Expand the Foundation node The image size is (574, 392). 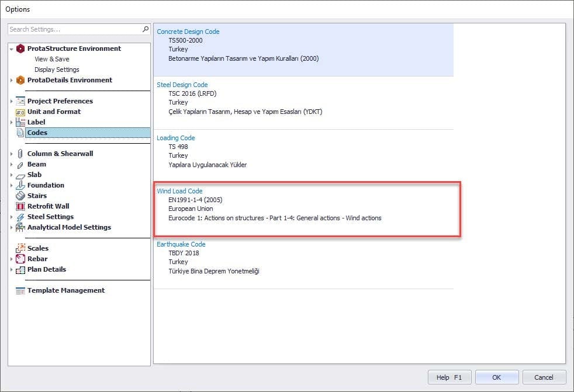pyautogui.click(x=11, y=185)
